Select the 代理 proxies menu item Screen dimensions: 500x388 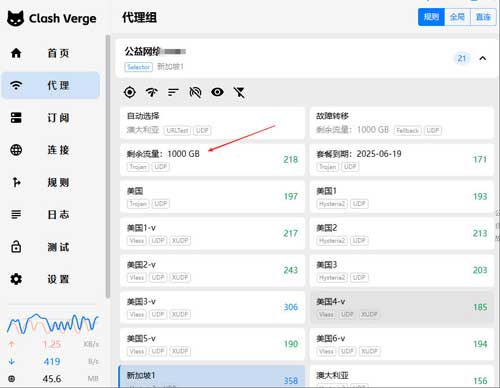pos(51,85)
